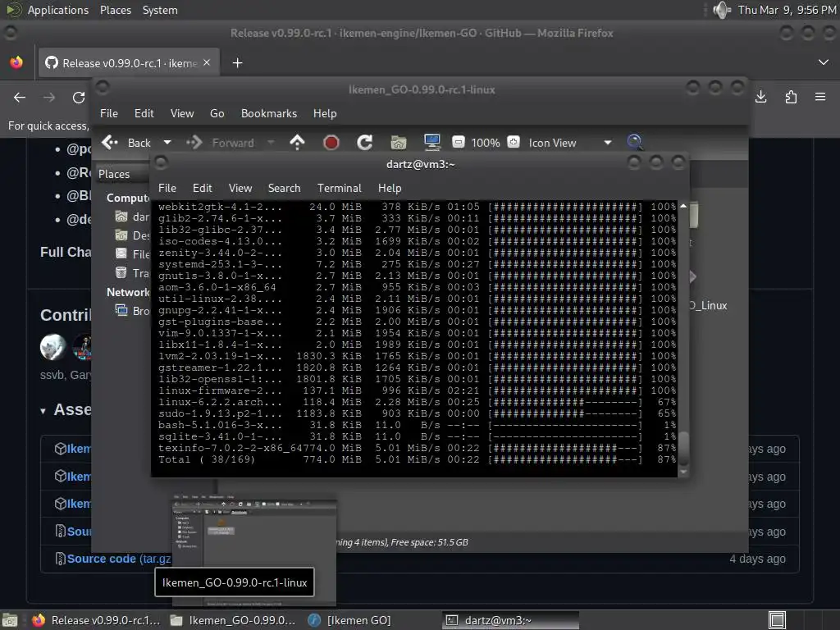Reload the folder with the refresh icon
This screenshot has width=840, height=630.
click(x=365, y=143)
